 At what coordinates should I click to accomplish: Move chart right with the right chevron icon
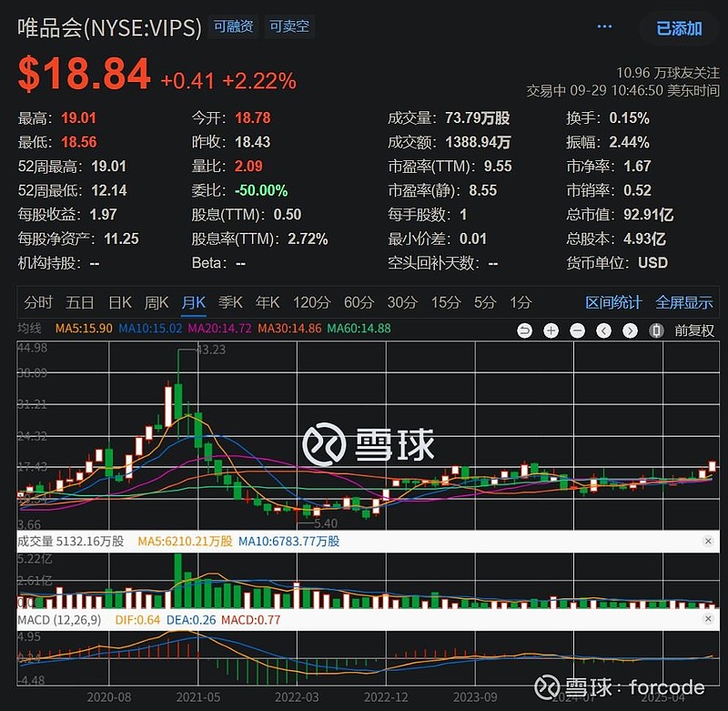click(x=630, y=330)
